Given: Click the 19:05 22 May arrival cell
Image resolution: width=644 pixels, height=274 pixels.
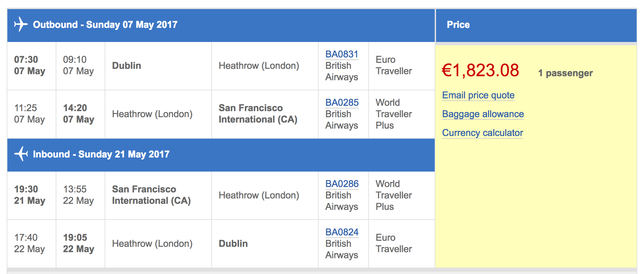Looking at the screenshot, I should (x=78, y=243).
